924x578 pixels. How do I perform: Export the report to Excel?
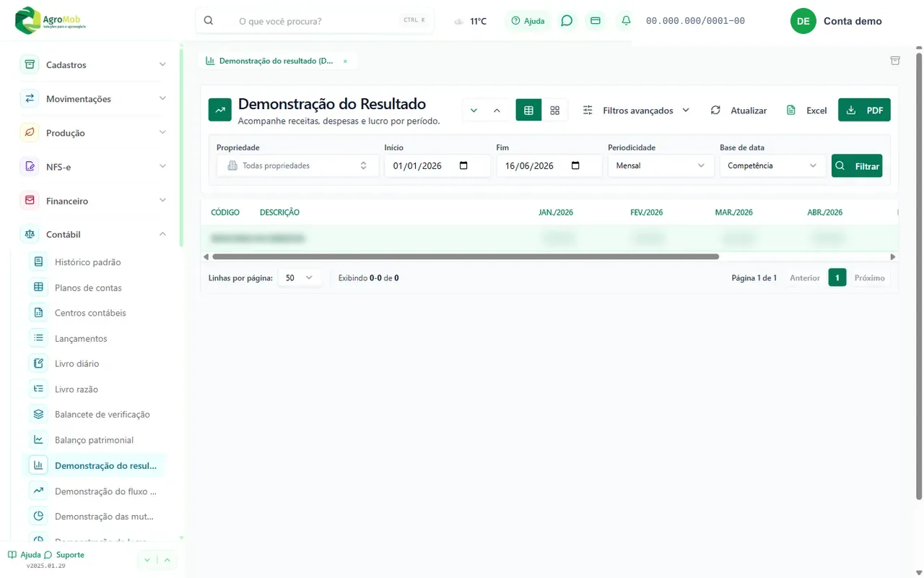point(806,110)
